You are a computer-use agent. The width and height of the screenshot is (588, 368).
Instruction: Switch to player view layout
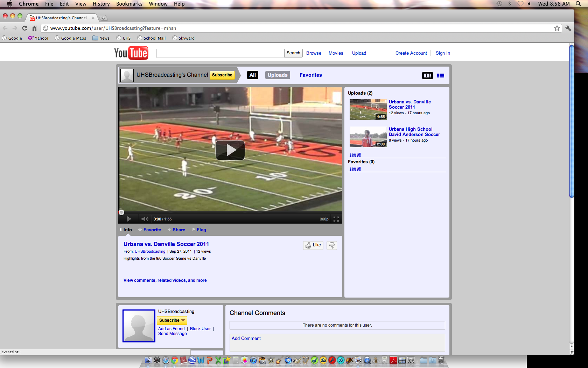tap(427, 75)
